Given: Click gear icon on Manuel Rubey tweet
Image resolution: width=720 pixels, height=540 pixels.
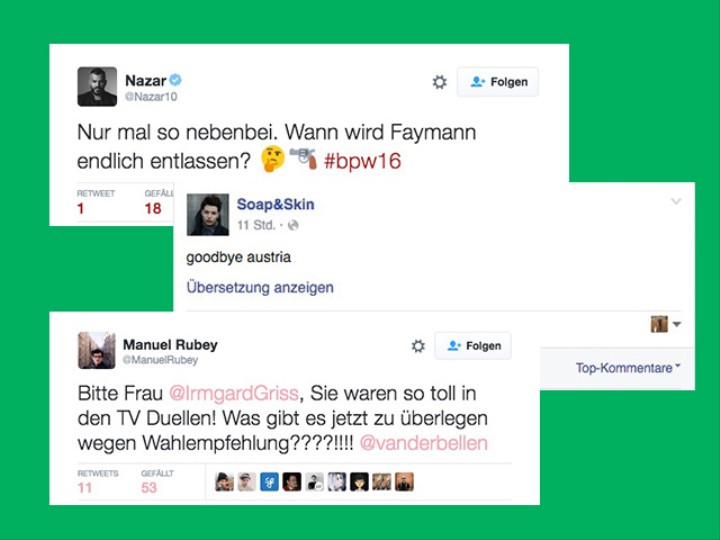Looking at the screenshot, I should [418, 346].
